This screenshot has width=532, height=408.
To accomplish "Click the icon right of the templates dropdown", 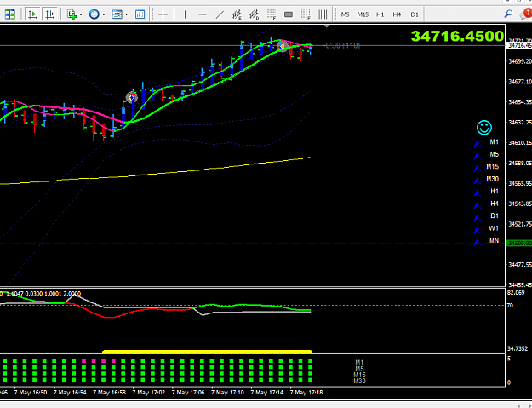I will [x=140, y=14].
